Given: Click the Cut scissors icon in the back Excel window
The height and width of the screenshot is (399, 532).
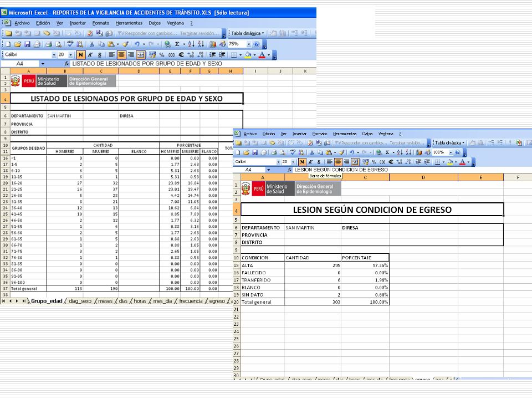Looking at the screenshot, I should click(91, 44).
